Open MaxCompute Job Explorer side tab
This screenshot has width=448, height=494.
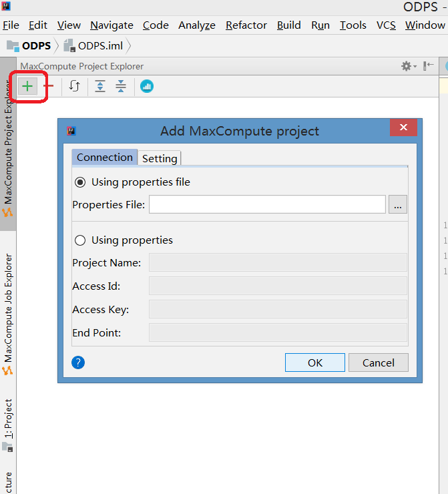click(x=8, y=314)
